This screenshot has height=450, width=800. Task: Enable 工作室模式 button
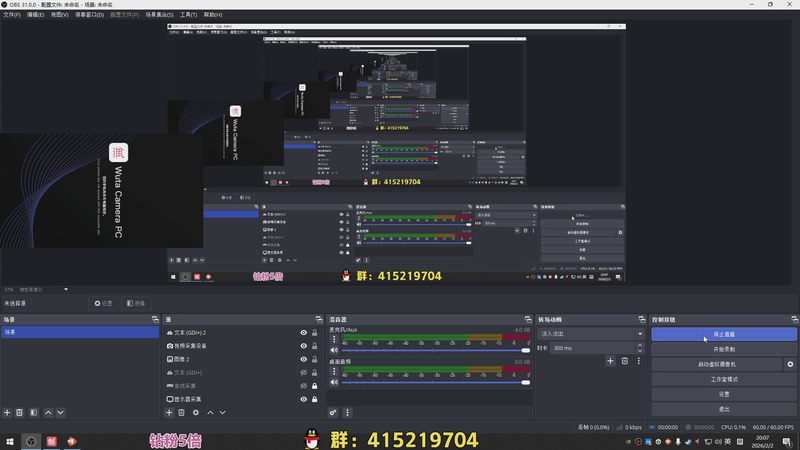click(x=724, y=379)
